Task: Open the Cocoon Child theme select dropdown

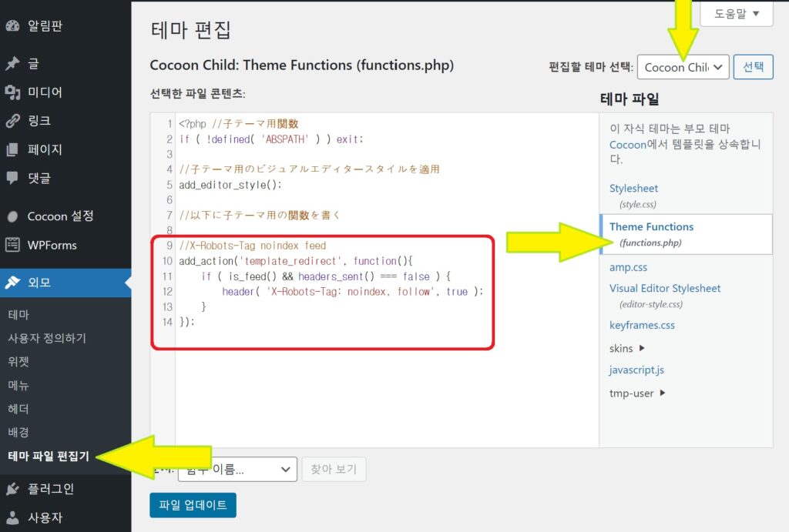Action: 683,67
